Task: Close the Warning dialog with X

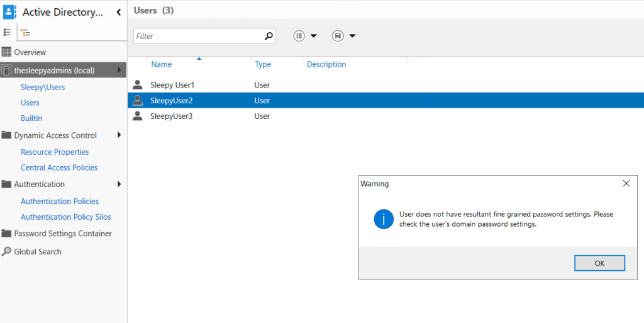Action: pos(626,183)
